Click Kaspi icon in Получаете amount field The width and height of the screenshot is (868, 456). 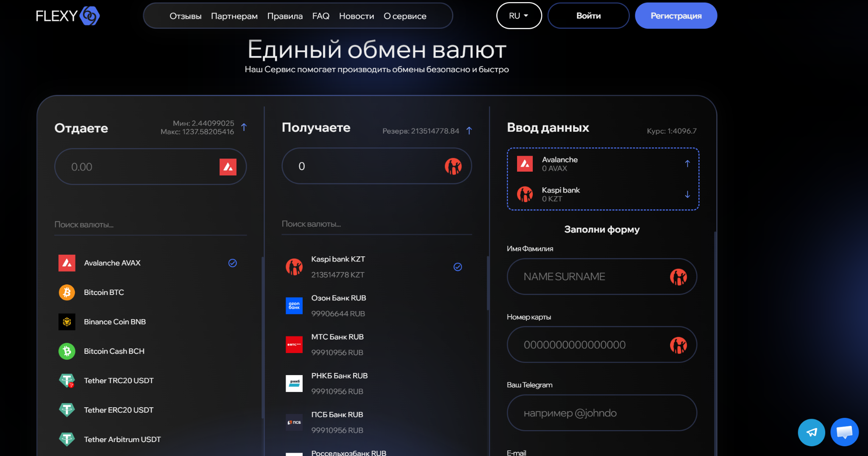pos(453,166)
